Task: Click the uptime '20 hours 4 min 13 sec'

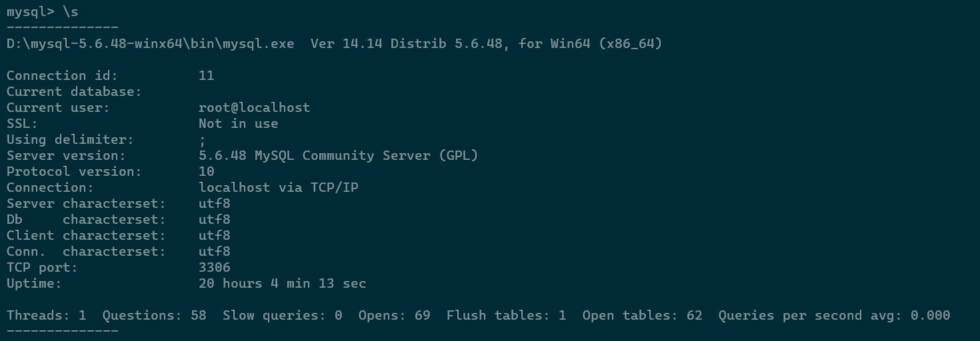Action: click(x=282, y=284)
